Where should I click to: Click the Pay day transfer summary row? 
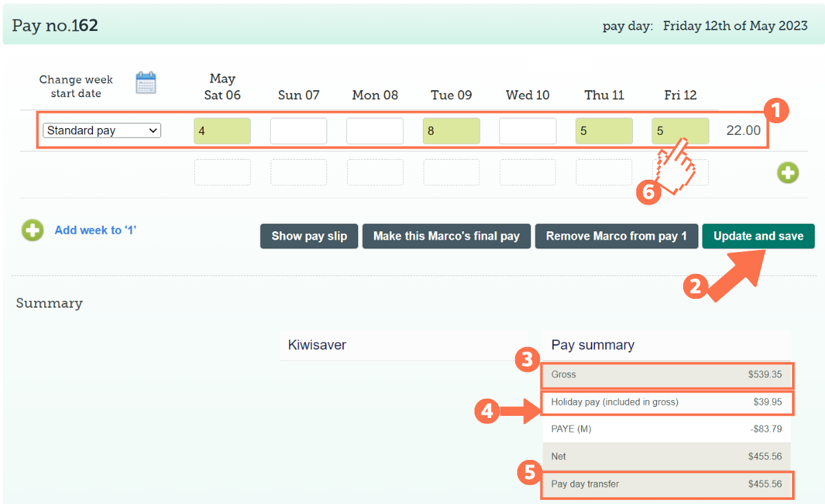(667, 485)
